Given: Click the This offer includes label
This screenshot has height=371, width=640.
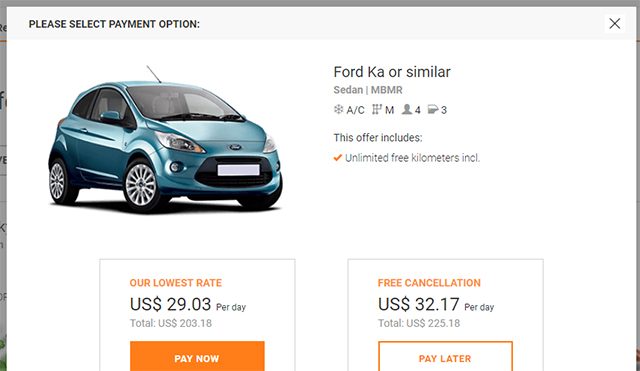Looking at the screenshot, I should point(378,138).
